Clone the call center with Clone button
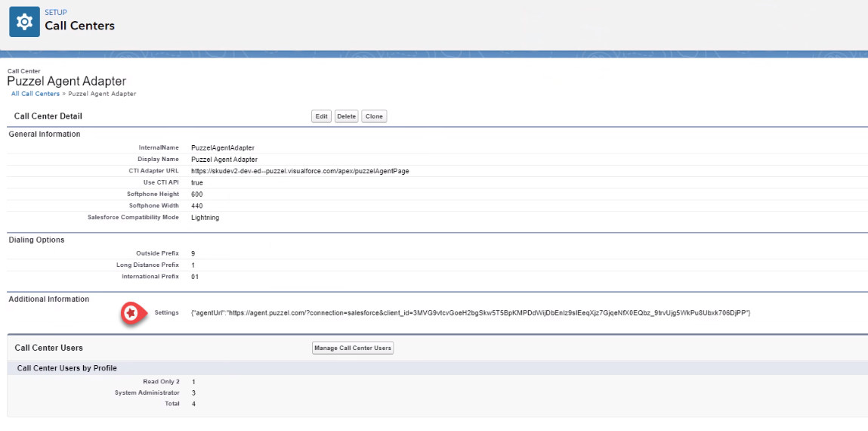 coord(374,116)
